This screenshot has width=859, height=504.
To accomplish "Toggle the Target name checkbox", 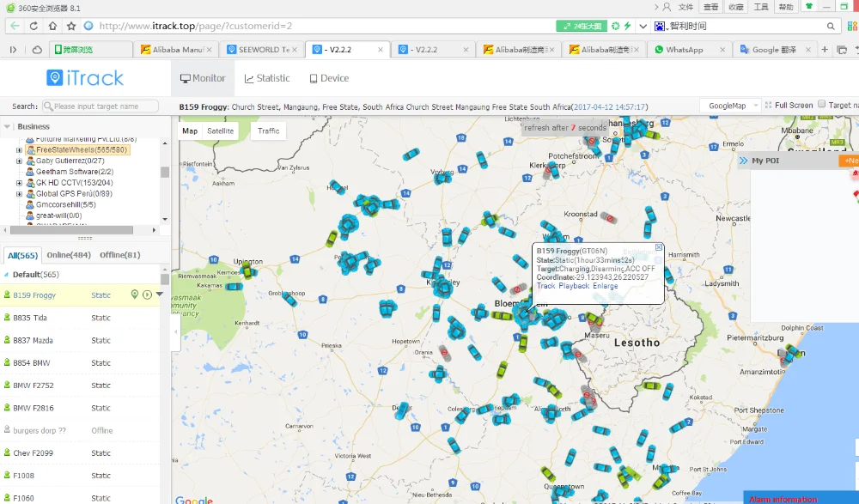I will coord(821,105).
